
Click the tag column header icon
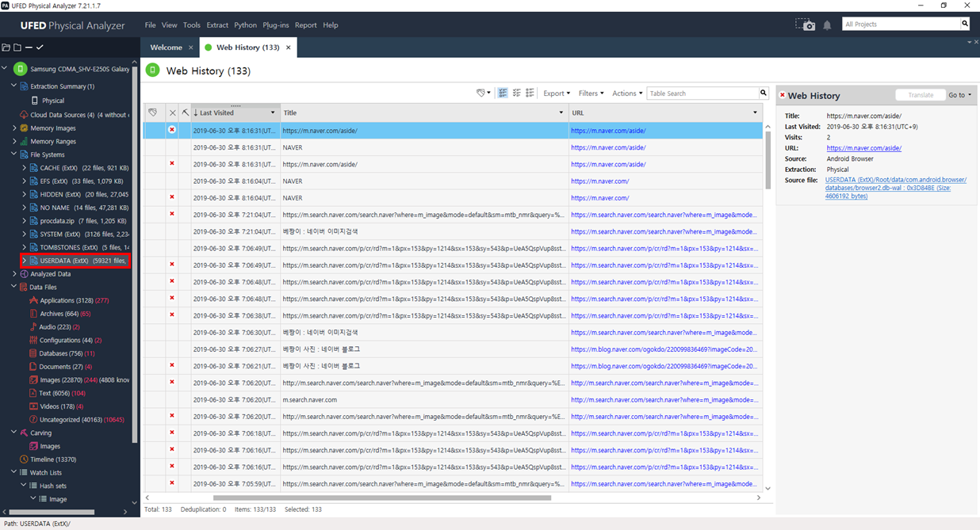tap(153, 112)
